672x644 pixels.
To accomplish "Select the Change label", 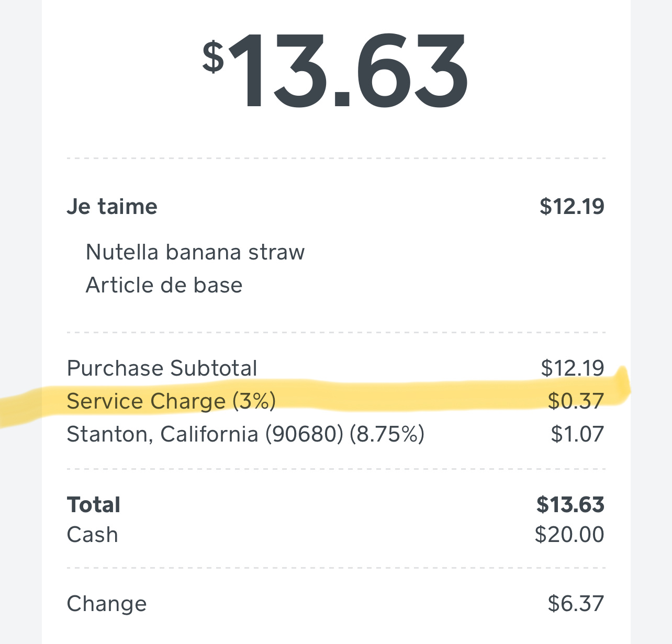I will (107, 604).
